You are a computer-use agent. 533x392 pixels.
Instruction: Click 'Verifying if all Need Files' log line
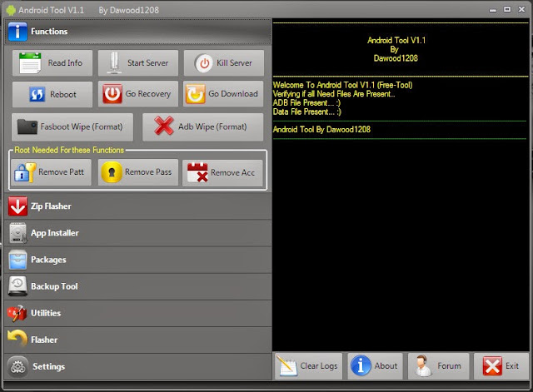pos(334,94)
